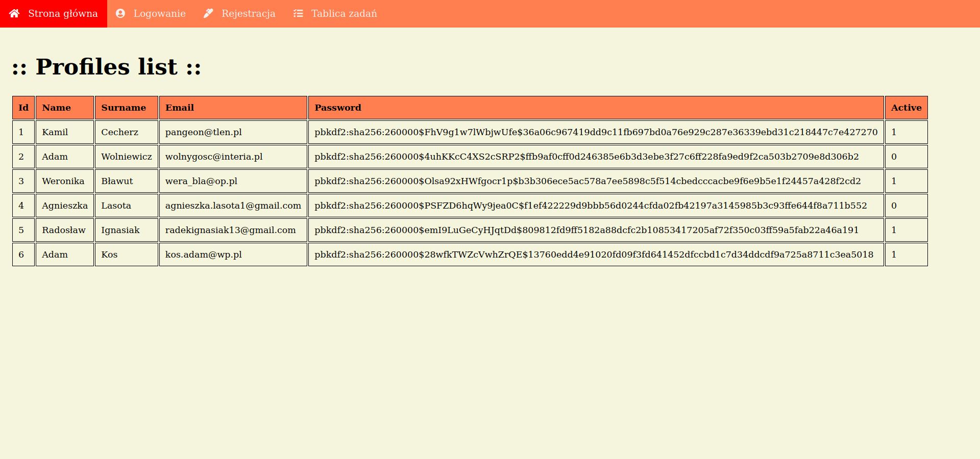This screenshot has height=459, width=980.
Task: Click the task list icon by Tablica zadań
Action: 298,13
